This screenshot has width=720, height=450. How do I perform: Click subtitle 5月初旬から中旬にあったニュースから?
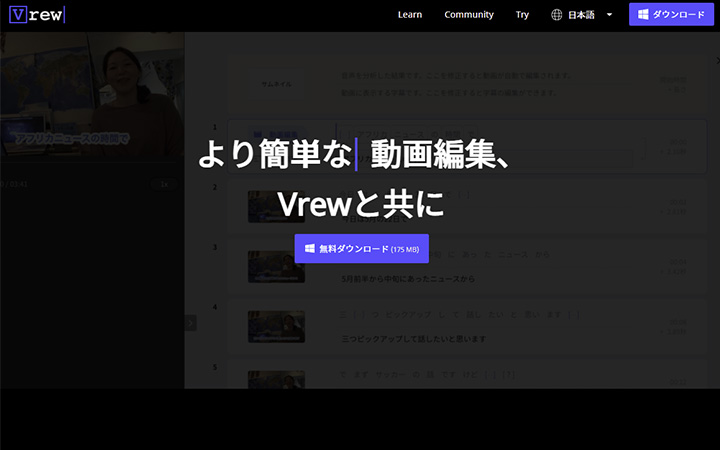pos(408,278)
